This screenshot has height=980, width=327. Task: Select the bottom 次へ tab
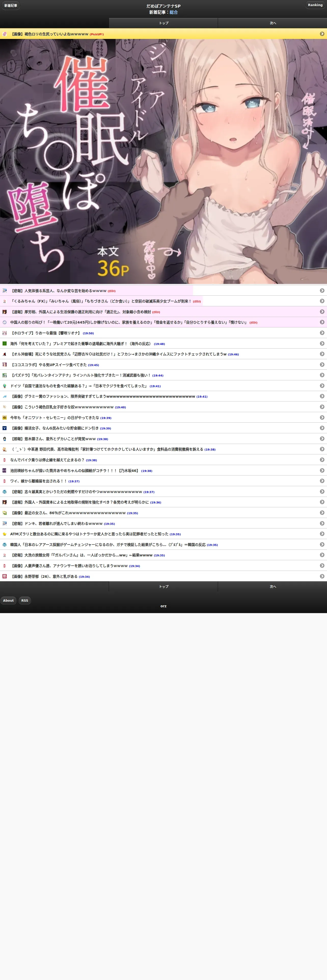click(x=272, y=587)
